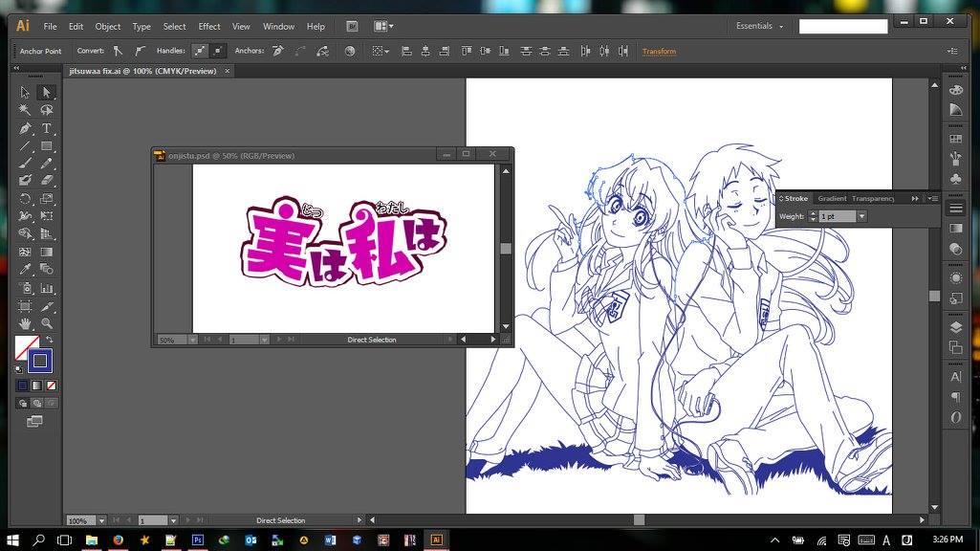
Task: Select the Lasso tool
Action: [x=46, y=110]
